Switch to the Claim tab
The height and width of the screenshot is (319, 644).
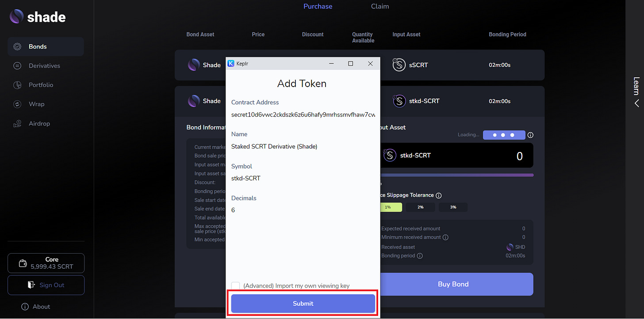pos(380,6)
